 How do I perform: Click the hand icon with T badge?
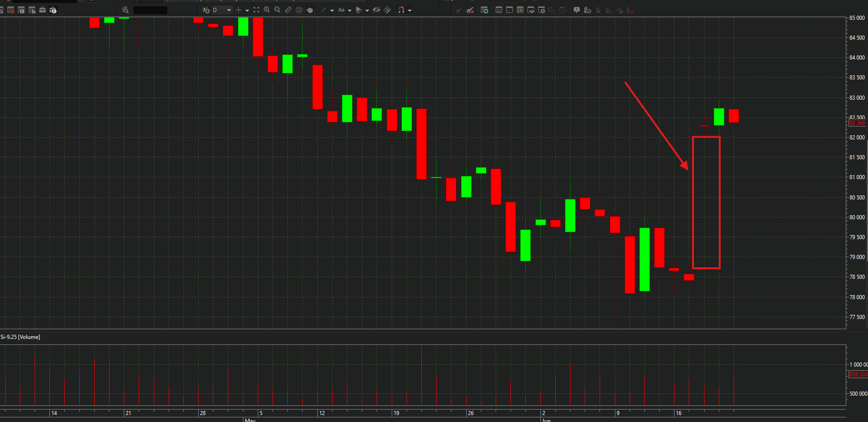587,10
